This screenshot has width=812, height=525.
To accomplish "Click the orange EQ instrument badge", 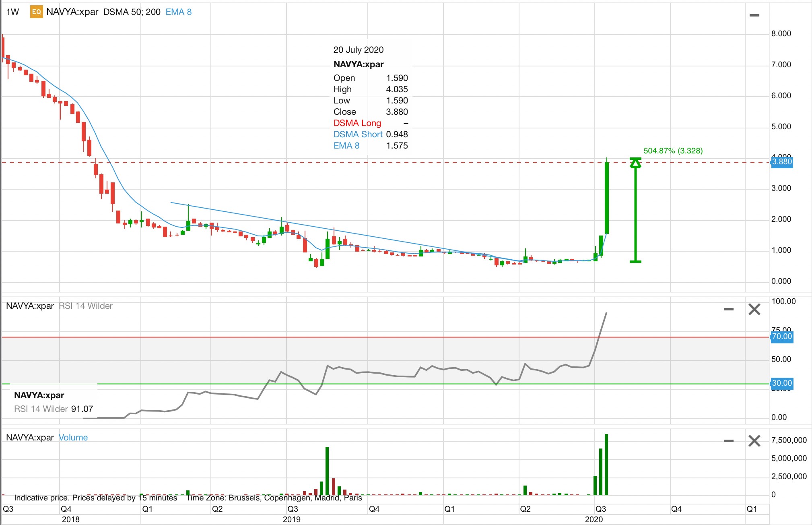I will (x=36, y=12).
